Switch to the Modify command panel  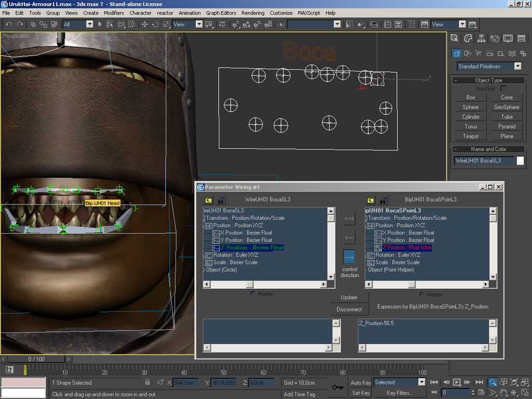(468, 38)
